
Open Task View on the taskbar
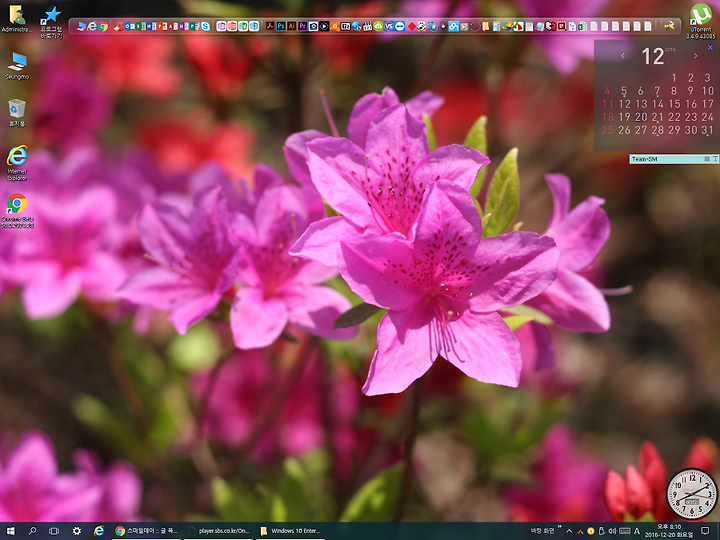pos(54,531)
